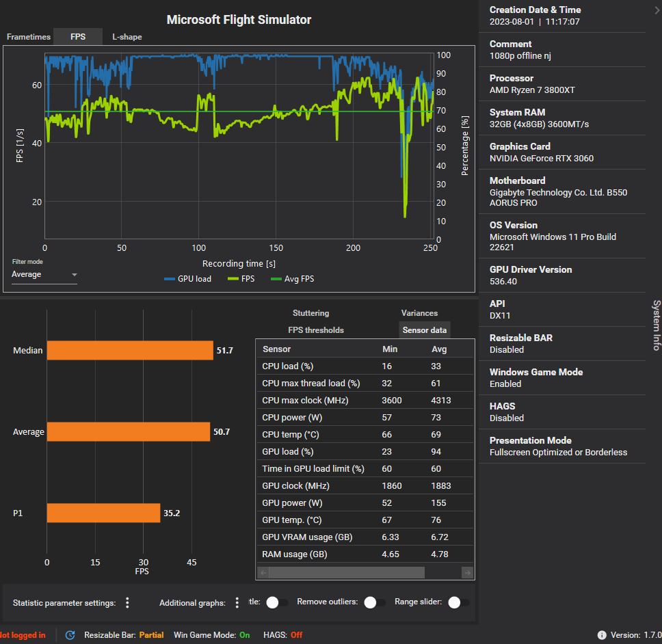The height and width of the screenshot is (644, 662).
Task: Toggle the FPS legend entry
Action: (241, 278)
